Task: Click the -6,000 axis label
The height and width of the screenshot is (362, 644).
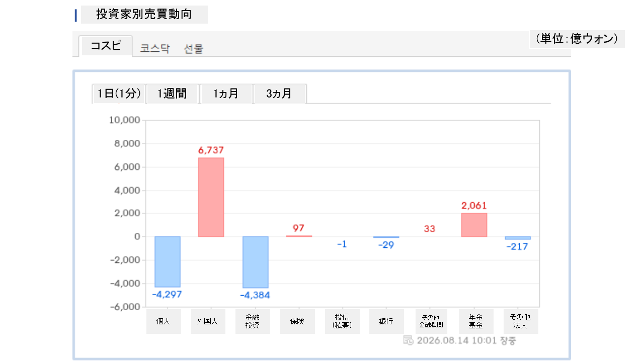Action: [x=124, y=307]
